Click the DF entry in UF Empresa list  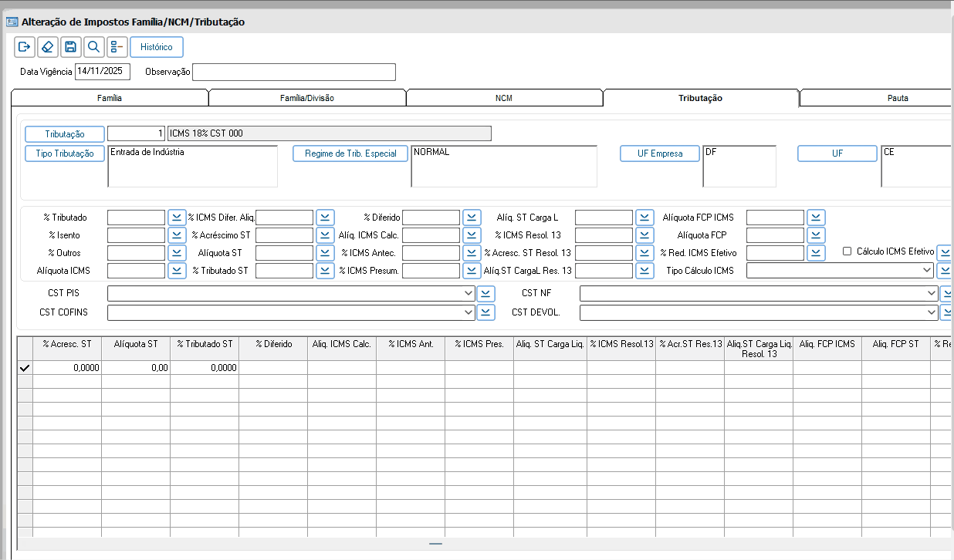click(711, 152)
